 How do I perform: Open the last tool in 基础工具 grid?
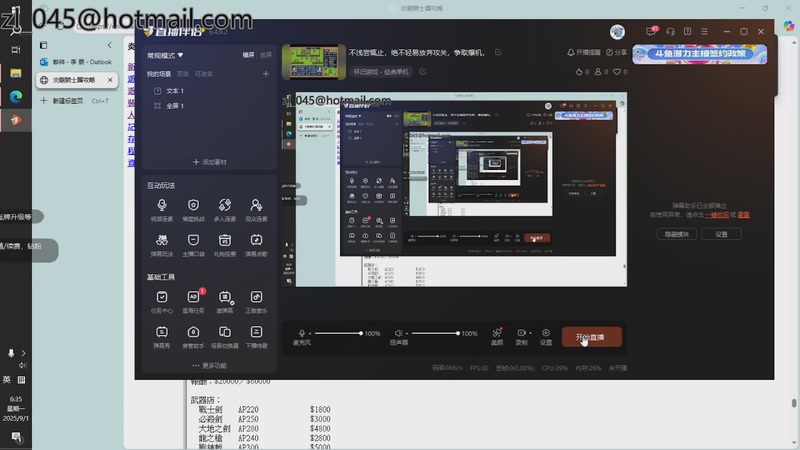(x=256, y=337)
